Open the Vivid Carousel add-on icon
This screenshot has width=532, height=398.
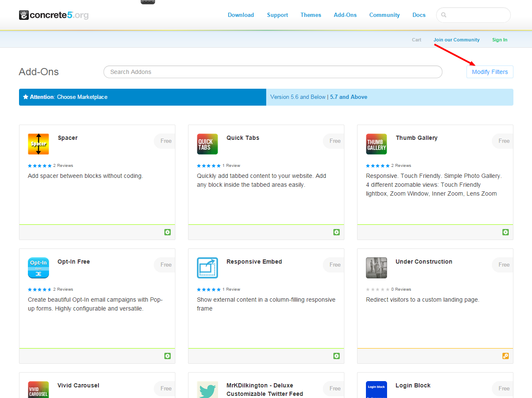(38, 390)
